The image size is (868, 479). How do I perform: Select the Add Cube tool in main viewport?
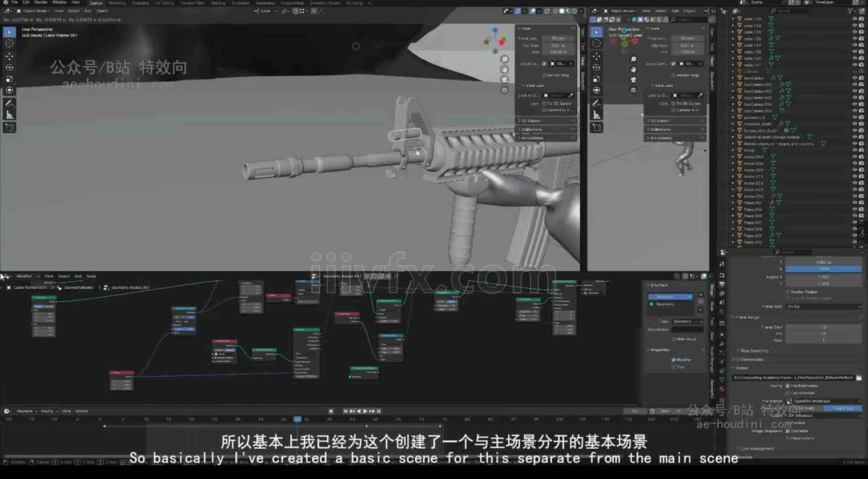9,128
